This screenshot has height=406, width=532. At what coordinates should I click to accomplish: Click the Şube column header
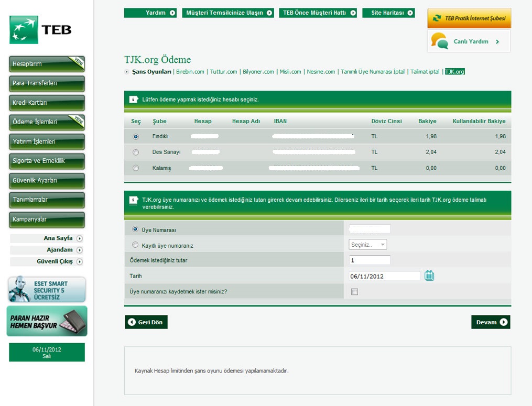(x=159, y=122)
